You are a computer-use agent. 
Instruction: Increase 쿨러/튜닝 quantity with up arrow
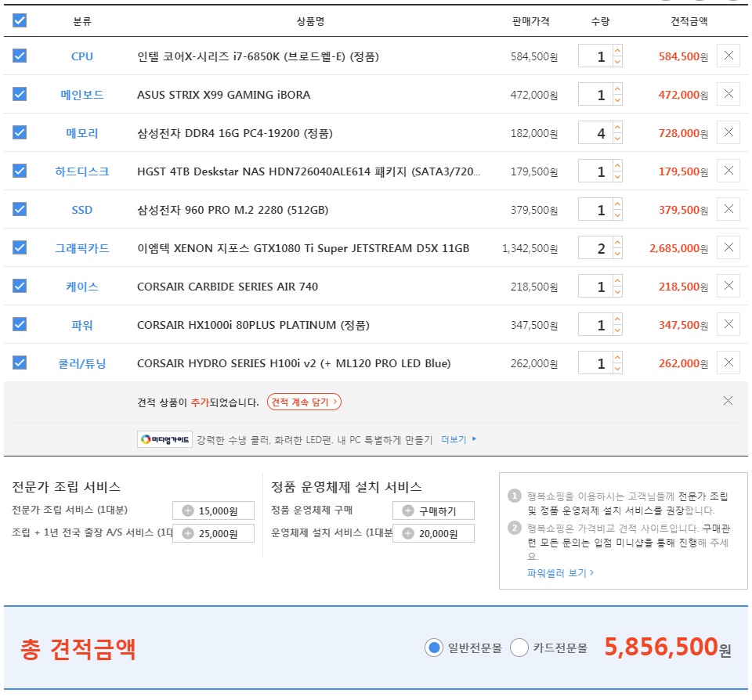click(x=618, y=357)
